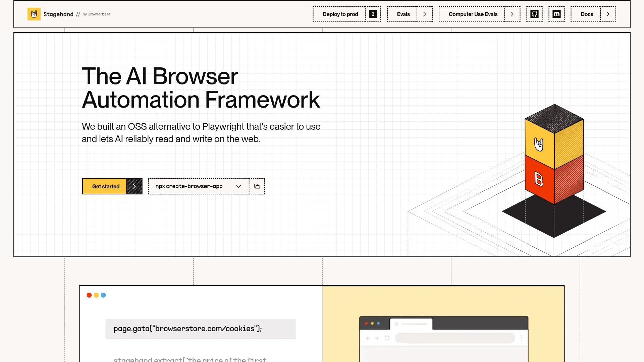Click arrow beside Computer Use Evals
Screen dimensions: 644x362
(512, 14)
